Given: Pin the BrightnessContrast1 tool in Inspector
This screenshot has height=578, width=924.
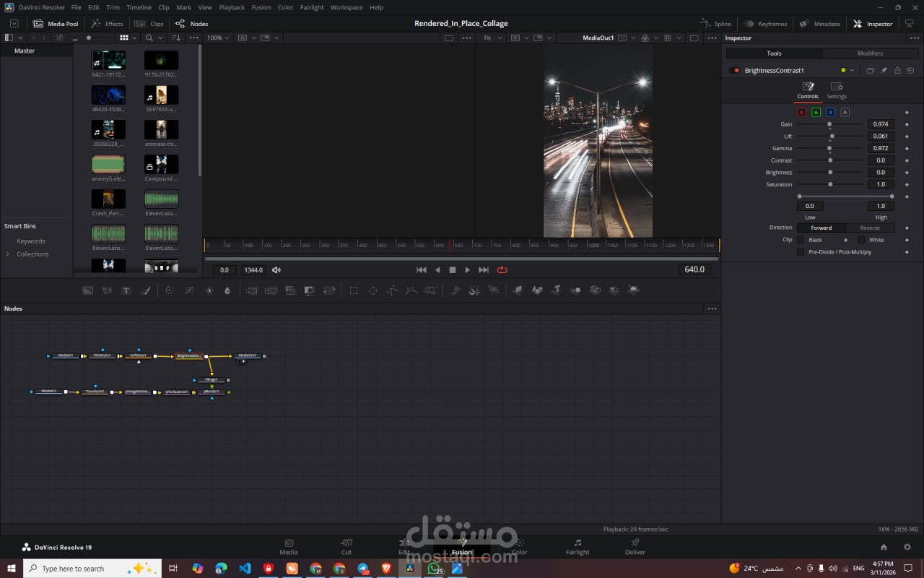Looking at the screenshot, I should pyautogui.click(x=884, y=71).
